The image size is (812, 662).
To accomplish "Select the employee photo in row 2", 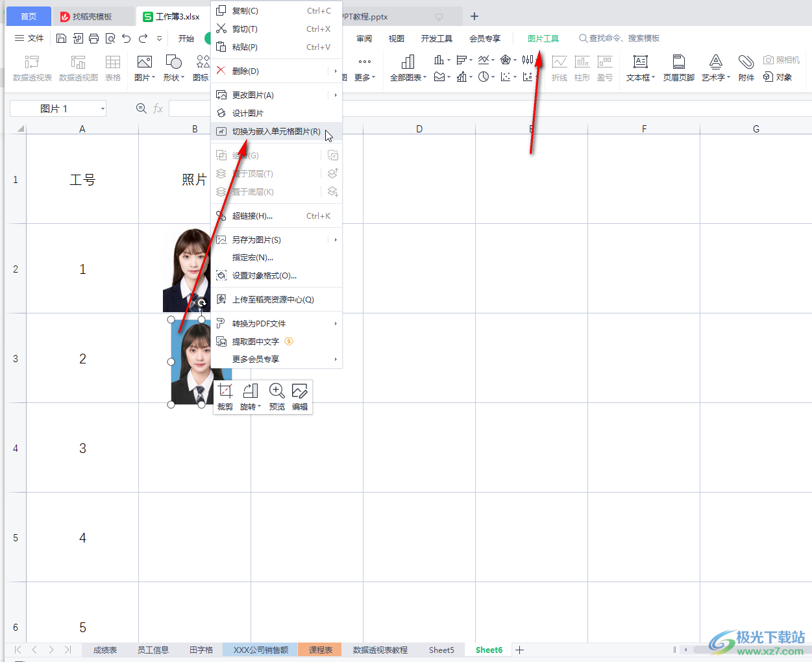I will tap(187, 270).
